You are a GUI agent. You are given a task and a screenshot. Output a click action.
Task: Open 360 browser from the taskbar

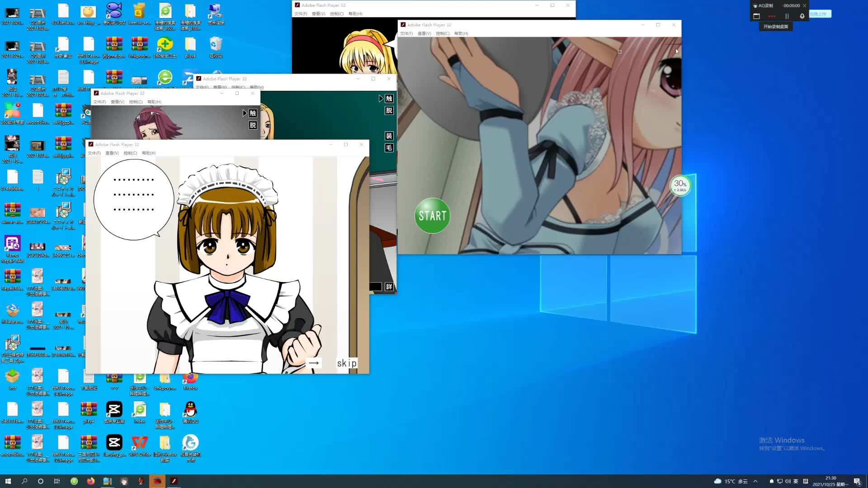[x=74, y=481]
